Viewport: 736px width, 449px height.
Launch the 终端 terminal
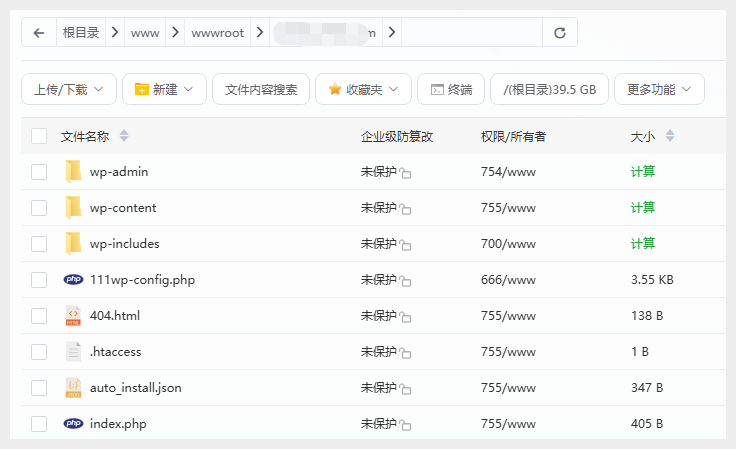451,89
